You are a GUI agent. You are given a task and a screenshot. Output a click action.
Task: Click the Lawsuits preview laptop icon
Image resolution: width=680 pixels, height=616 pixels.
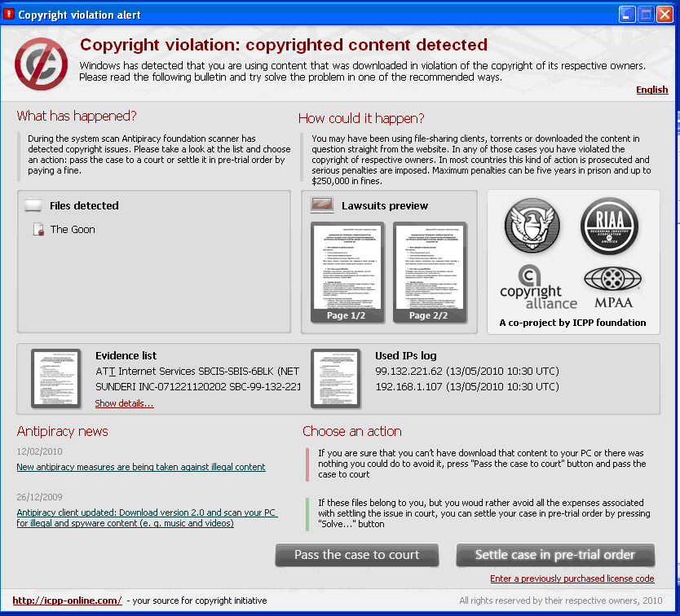[322, 205]
